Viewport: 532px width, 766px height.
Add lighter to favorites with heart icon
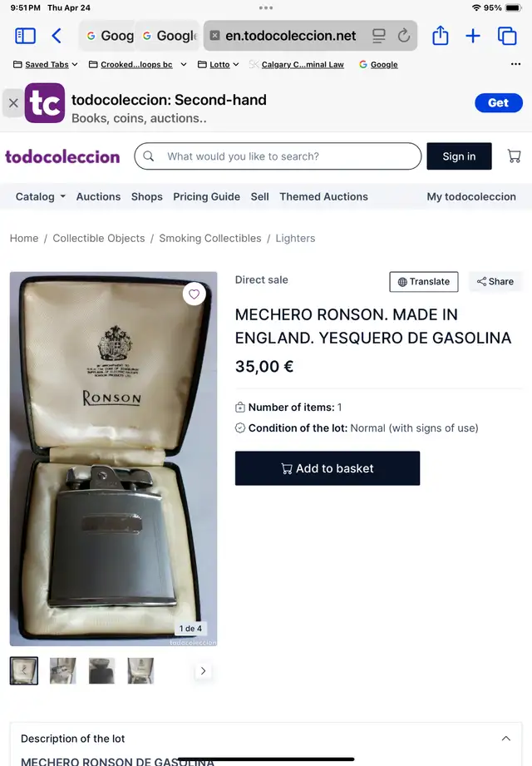tap(195, 294)
